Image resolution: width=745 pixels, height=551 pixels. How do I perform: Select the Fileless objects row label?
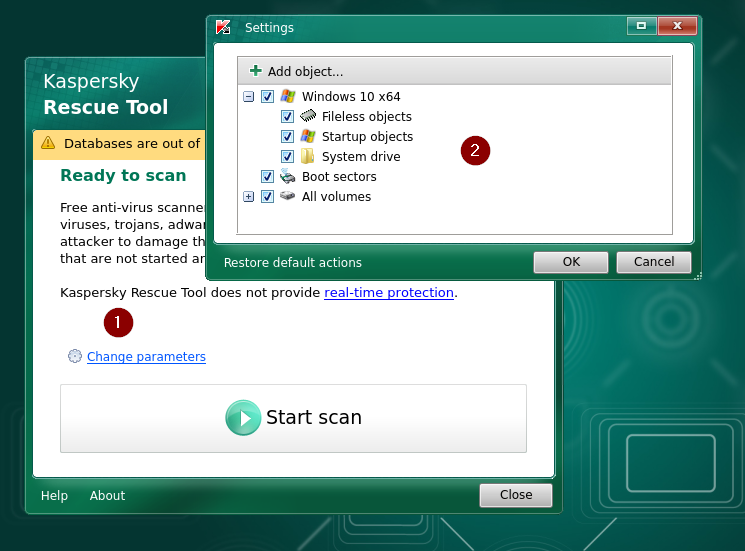[367, 117]
